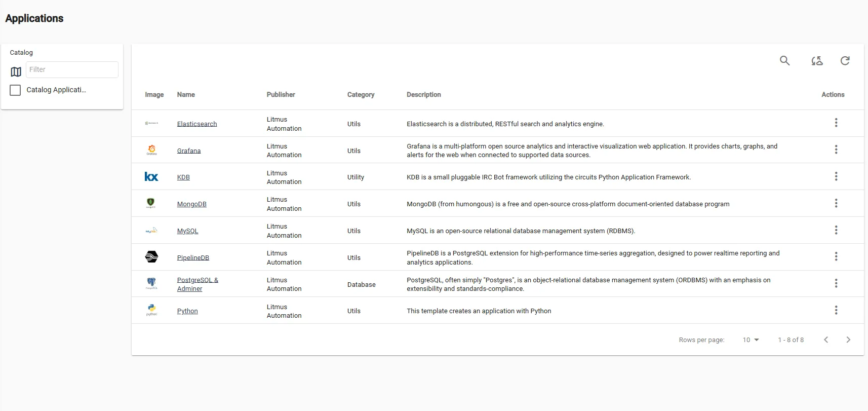Sort by the Name column header
The height and width of the screenshot is (411, 868).
(186, 95)
